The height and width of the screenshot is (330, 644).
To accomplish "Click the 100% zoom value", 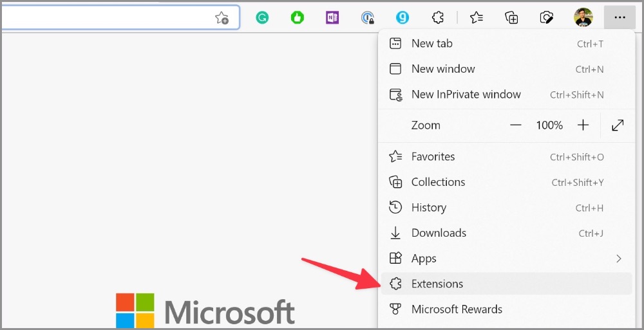I will tap(549, 125).
